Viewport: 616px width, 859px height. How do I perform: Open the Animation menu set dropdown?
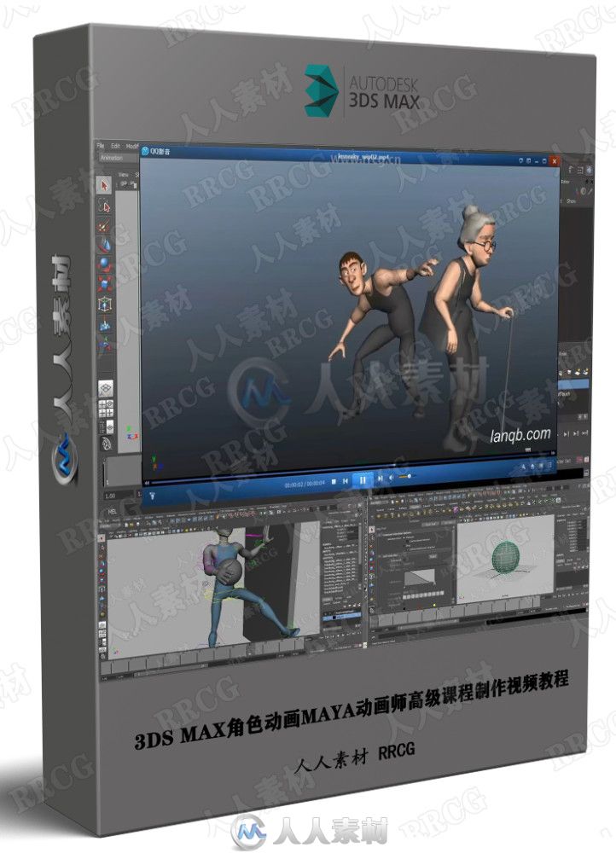pos(112,158)
